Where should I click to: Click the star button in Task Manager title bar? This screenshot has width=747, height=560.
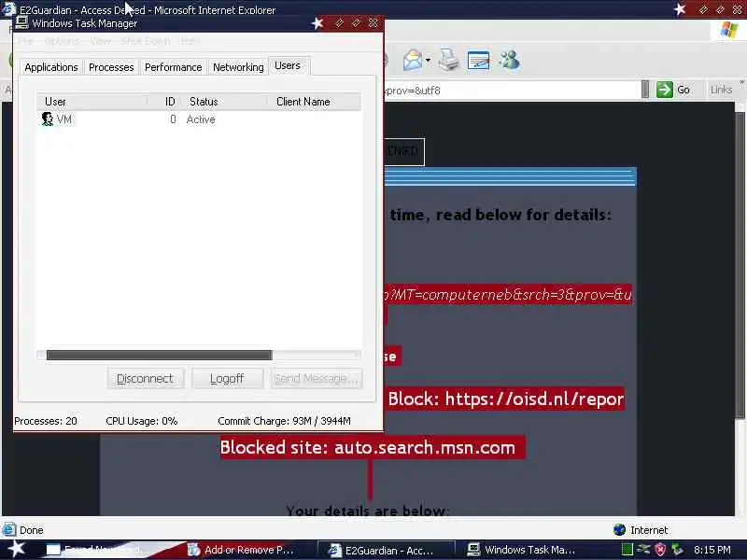pyautogui.click(x=317, y=22)
